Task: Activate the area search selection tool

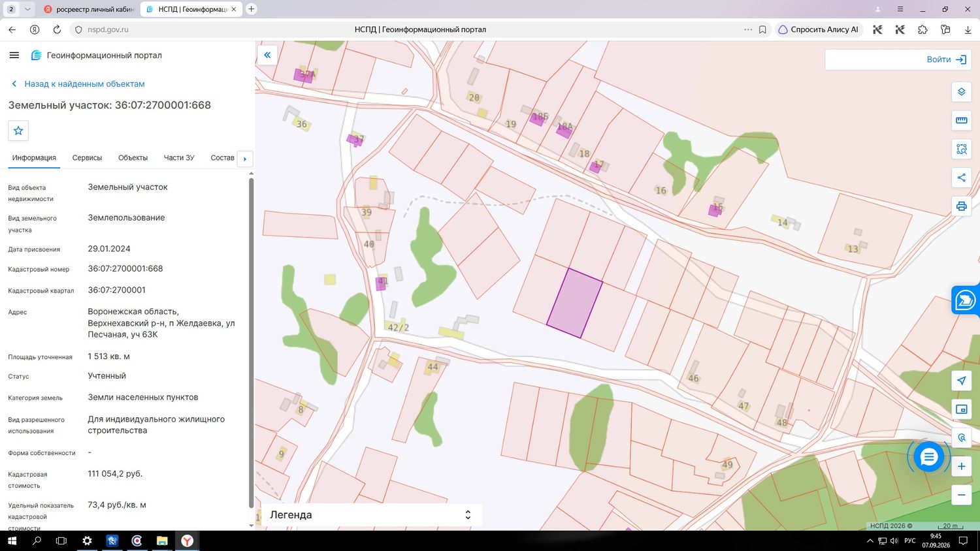Action: coord(961,149)
